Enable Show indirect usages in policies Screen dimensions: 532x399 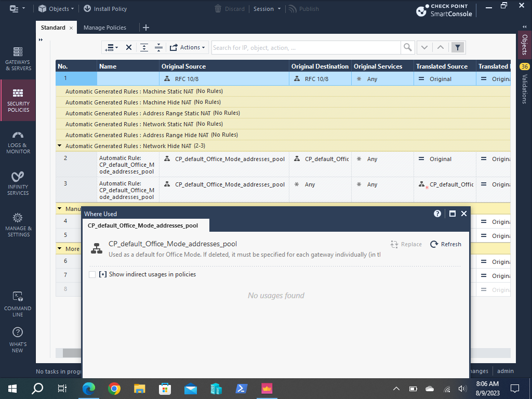pos(92,274)
